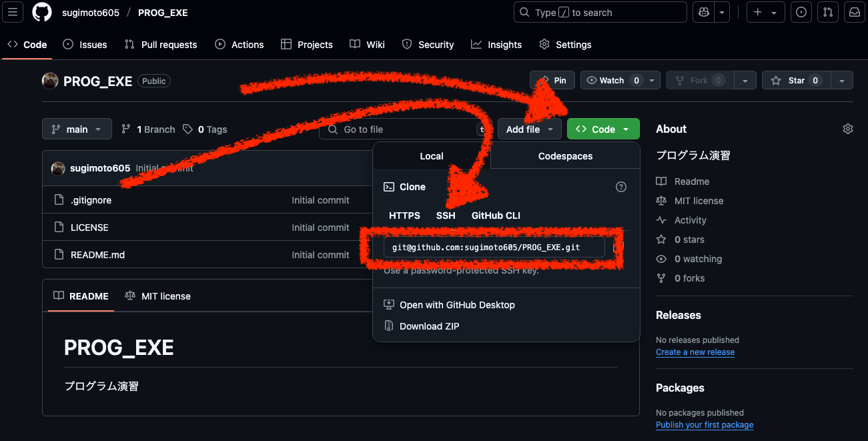Image resolution: width=868 pixels, height=441 pixels.
Task: Show the README tab content
Action: click(81, 296)
